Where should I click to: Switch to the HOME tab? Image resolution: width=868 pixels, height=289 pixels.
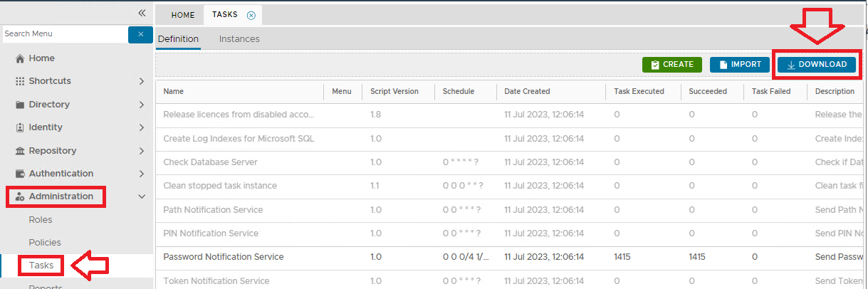click(183, 15)
